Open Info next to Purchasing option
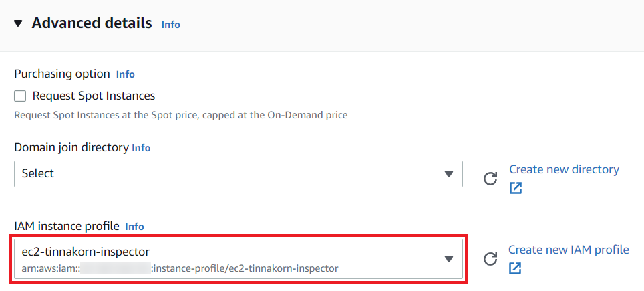 (126, 74)
